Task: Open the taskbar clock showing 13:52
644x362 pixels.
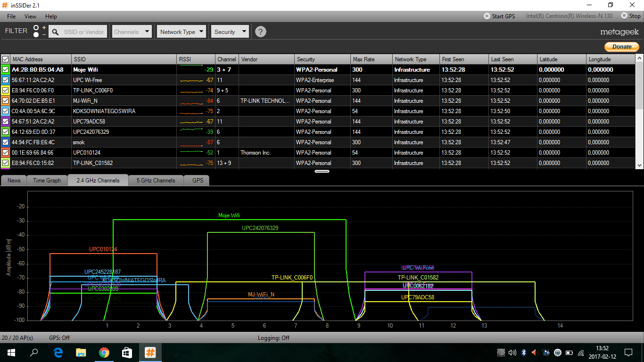Action: [x=602, y=353]
